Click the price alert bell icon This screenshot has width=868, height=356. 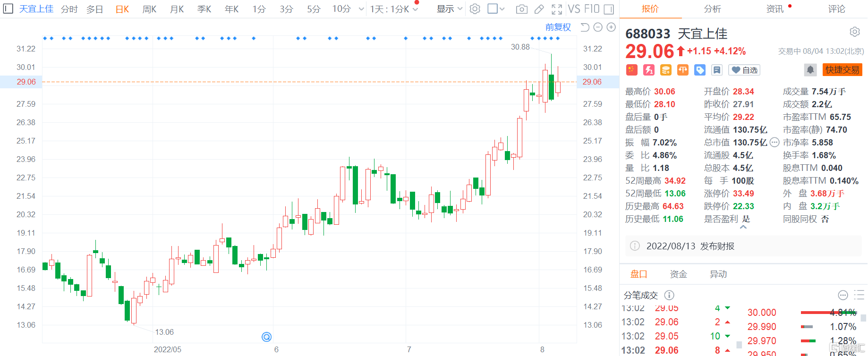pyautogui.click(x=810, y=70)
